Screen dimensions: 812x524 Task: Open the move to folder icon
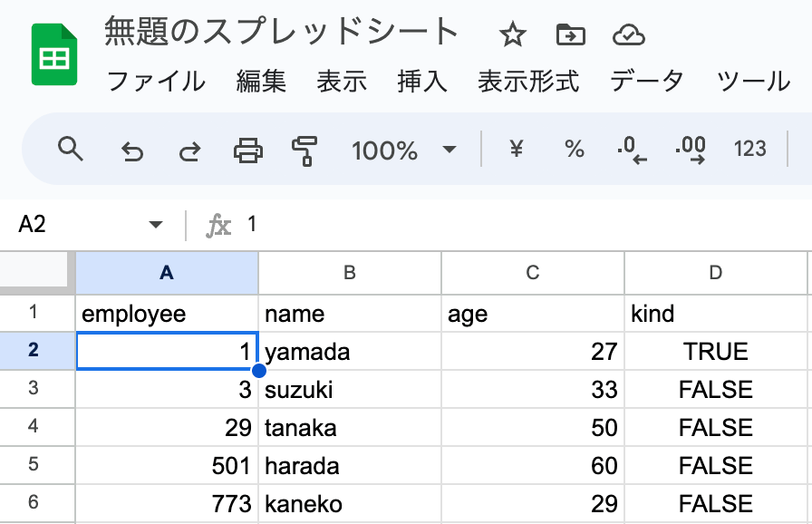coord(570,35)
